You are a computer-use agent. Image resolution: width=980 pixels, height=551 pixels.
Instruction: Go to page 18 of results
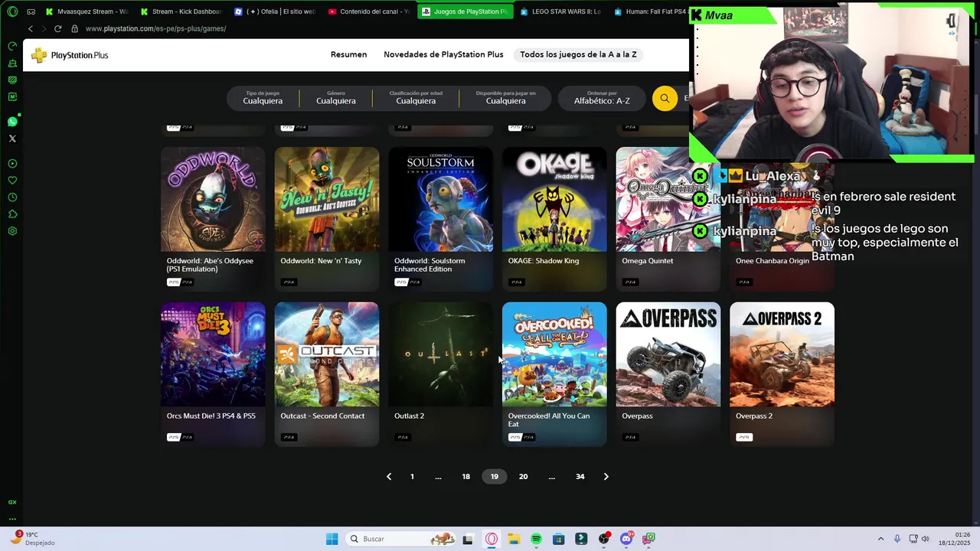pos(465,477)
